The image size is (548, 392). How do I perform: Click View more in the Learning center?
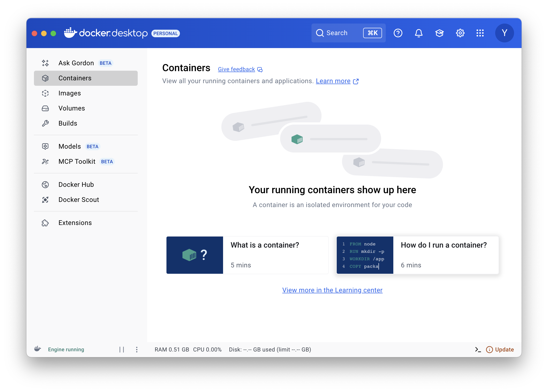click(x=332, y=290)
